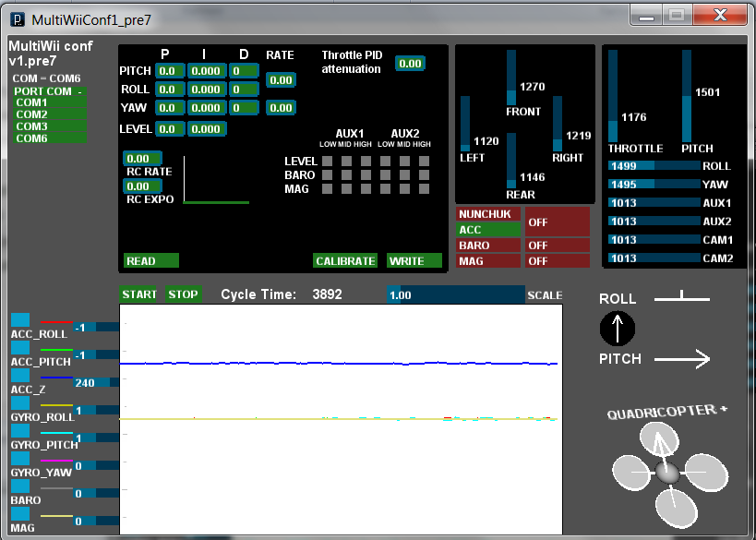The width and height of the screenshot is (756, 540).
Task: Click the ACC sensor status indicator
Action: (x=488, y=230)
